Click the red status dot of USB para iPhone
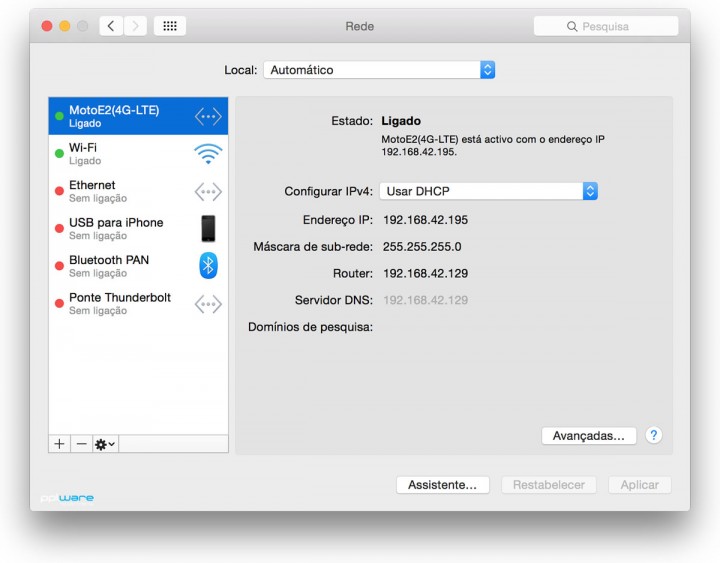The width and height of the screenshot is (720, 563). point(59,228)
